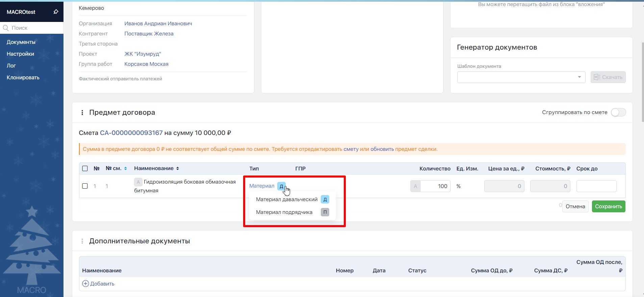Select Материал давальческий from the popup
This screenshot has width=644, height=297.
coord(287,199)
